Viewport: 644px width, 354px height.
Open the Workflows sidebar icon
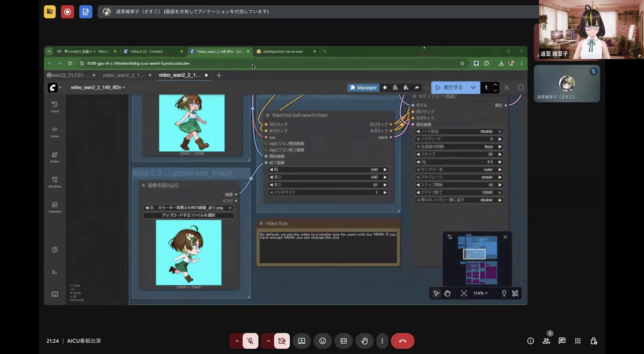(x=55, y=181)
